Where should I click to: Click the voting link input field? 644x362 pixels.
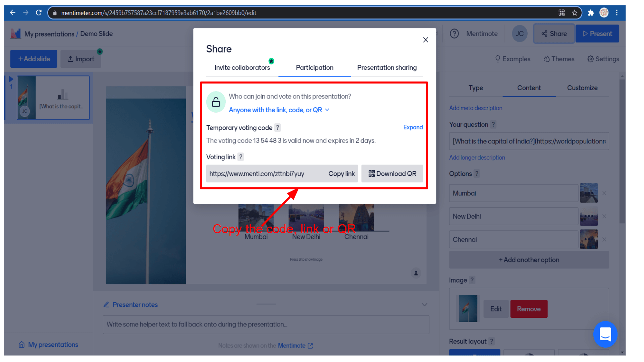pyautogui.click(x=257, y=173)
